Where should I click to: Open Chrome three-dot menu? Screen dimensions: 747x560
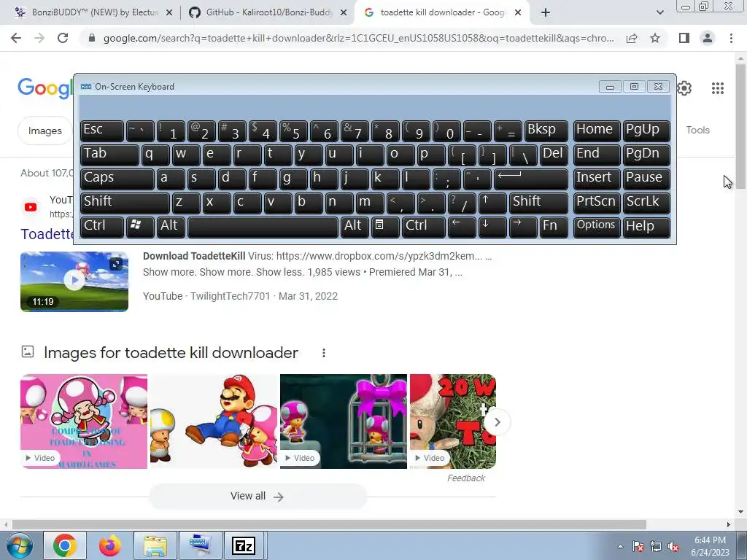[731, 38]
